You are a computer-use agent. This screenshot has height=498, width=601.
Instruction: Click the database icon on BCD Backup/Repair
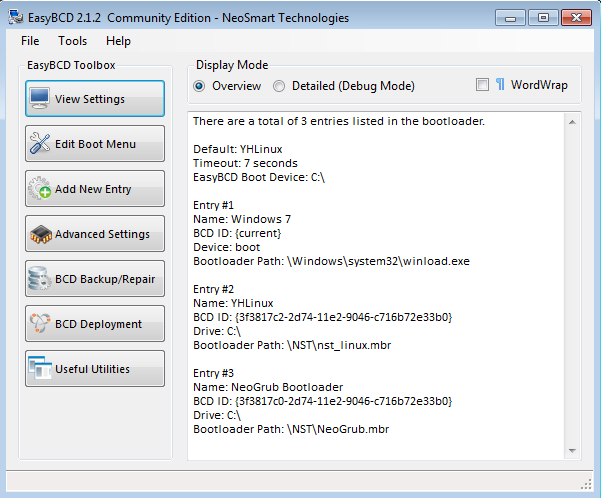[x=39, y=278]
